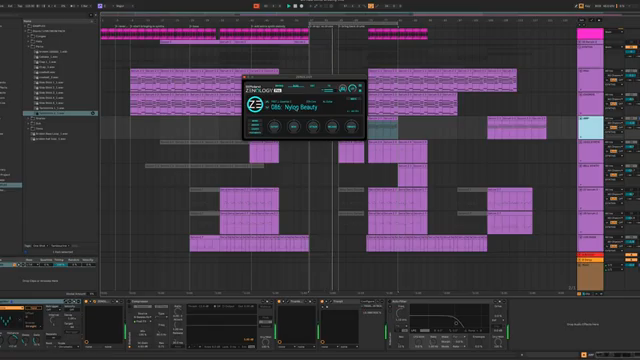The image size is (640, 360).
Task: Collapse the Percs folder in browser
Action: click(x=29, y=47)
